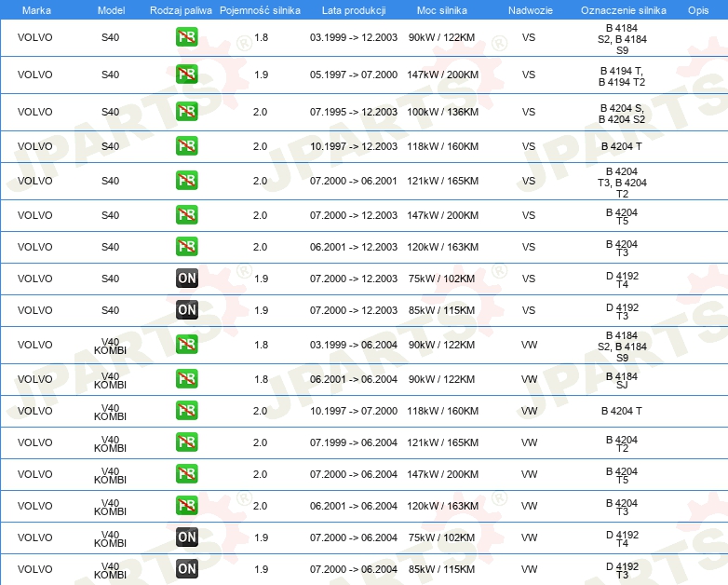Select engine code B 4204 T2 in V40 row
Screen dimensions: 728x585
pos(622,443)
